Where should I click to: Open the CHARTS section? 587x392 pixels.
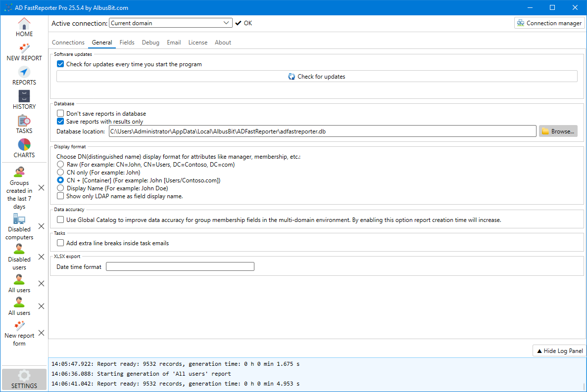pyautogui.click(x=24, y=148)
